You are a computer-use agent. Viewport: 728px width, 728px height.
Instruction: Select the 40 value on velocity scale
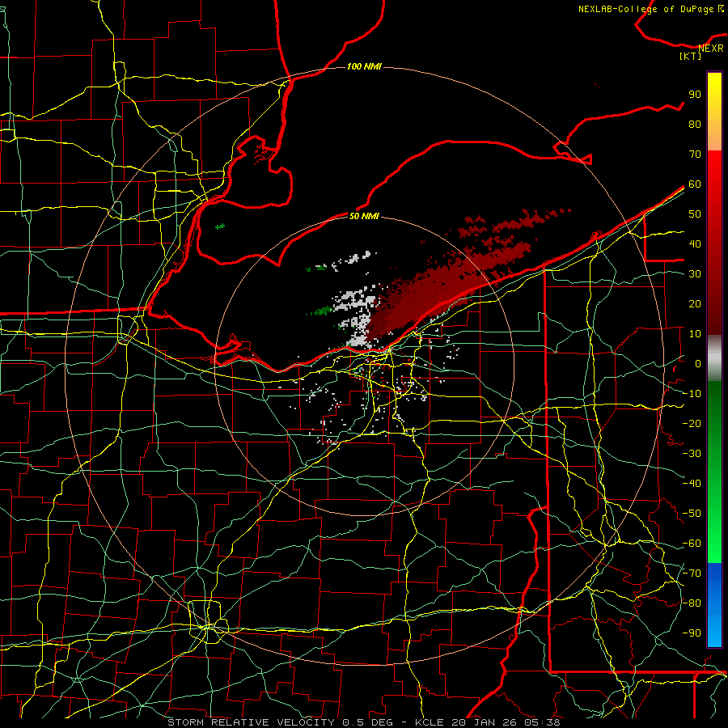tap(695, 244)
